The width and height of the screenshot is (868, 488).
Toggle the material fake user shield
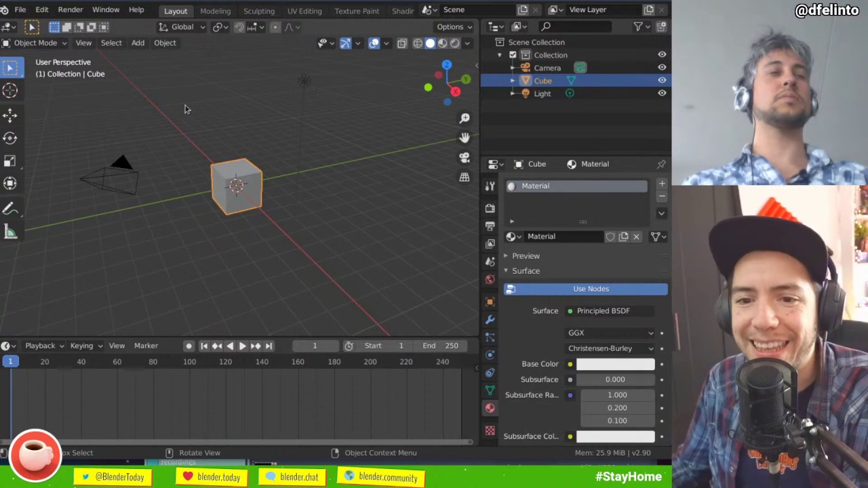pyautogui.click(x=610, y=237)
